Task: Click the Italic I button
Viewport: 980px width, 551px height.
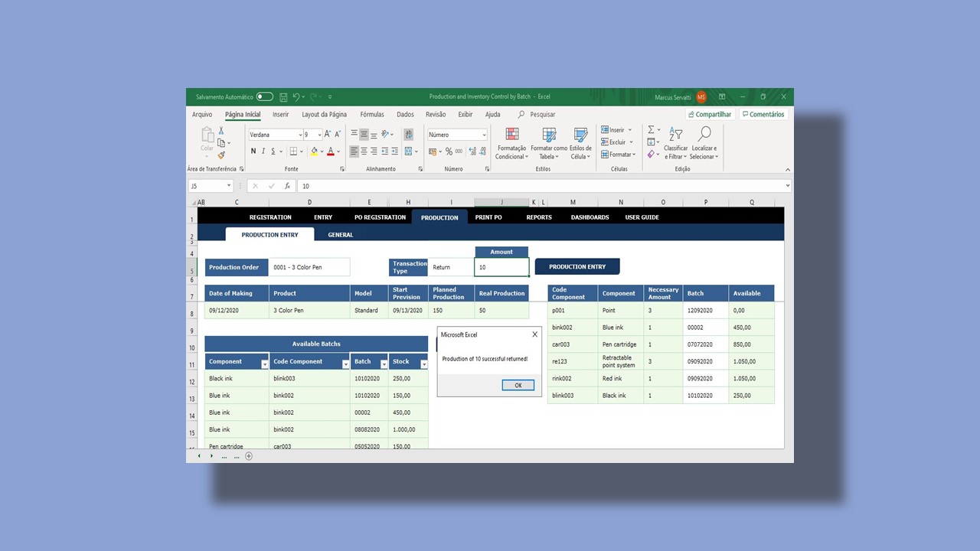Action: pyautogui.click(x=264, y=152)
